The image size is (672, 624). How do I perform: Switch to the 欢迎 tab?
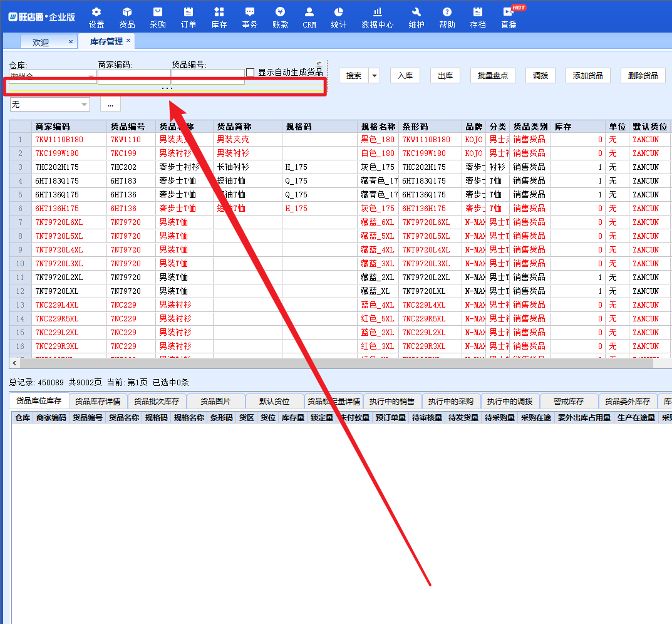pos(41,42)
